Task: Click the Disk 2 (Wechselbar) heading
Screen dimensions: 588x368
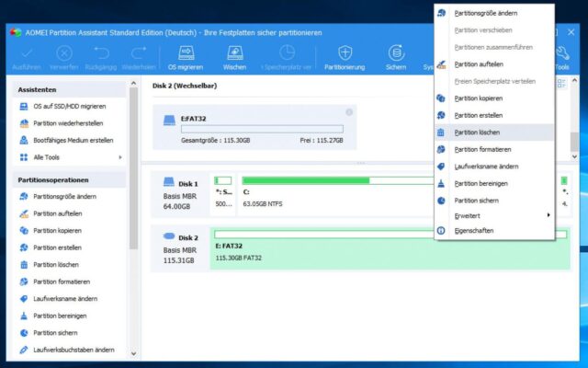Action: [185, 86]
